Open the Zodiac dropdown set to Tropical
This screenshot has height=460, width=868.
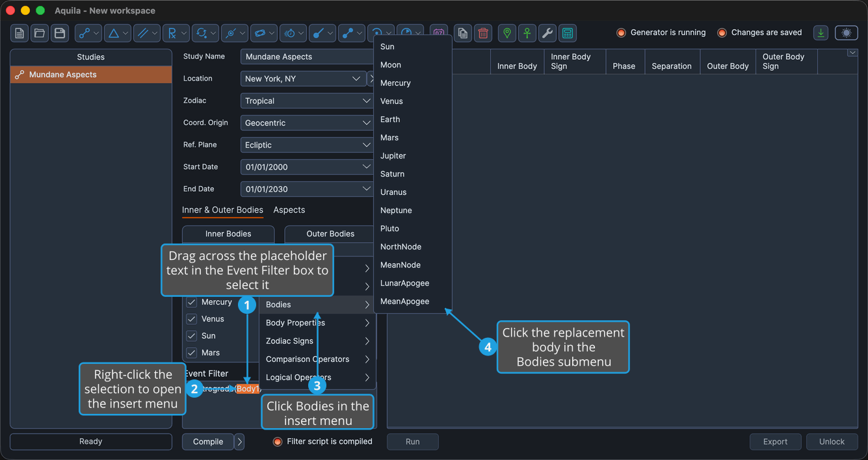[307, 101]
